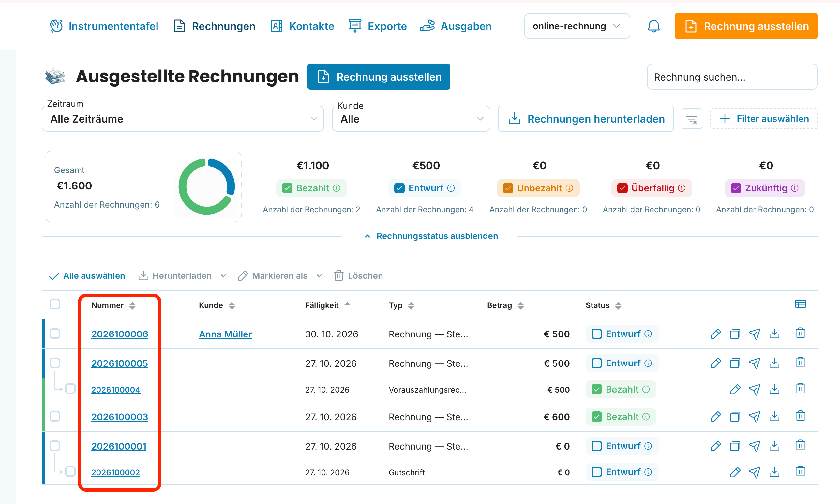Screen dimensions: 840x504
Task: Toggle the Entwurf status filter chip
Action: (x=425, y=188)
